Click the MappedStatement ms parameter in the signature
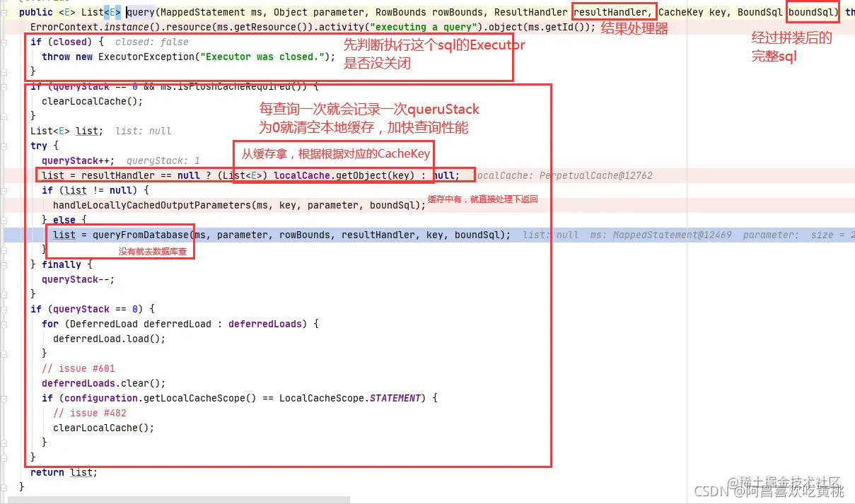Image resolution: width=855 pixels, height=504 pixels. pyautogui.click(x=213, y=12)
